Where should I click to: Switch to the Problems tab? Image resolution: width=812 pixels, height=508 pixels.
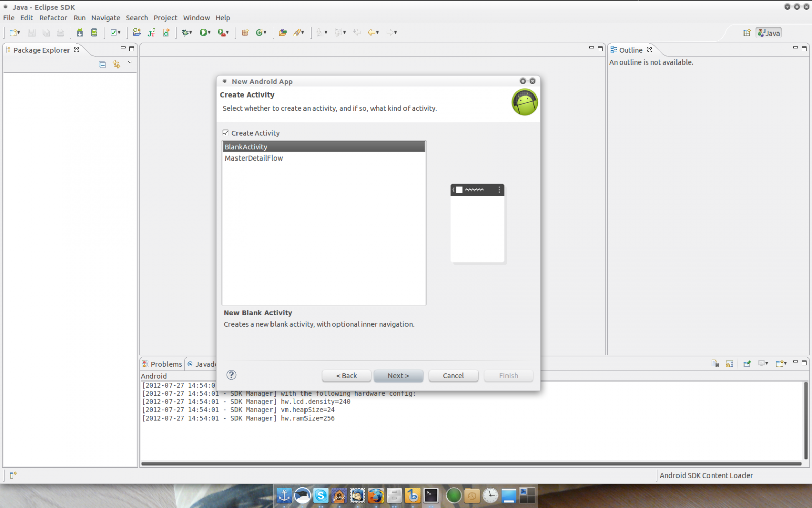(x=162, y=364)
